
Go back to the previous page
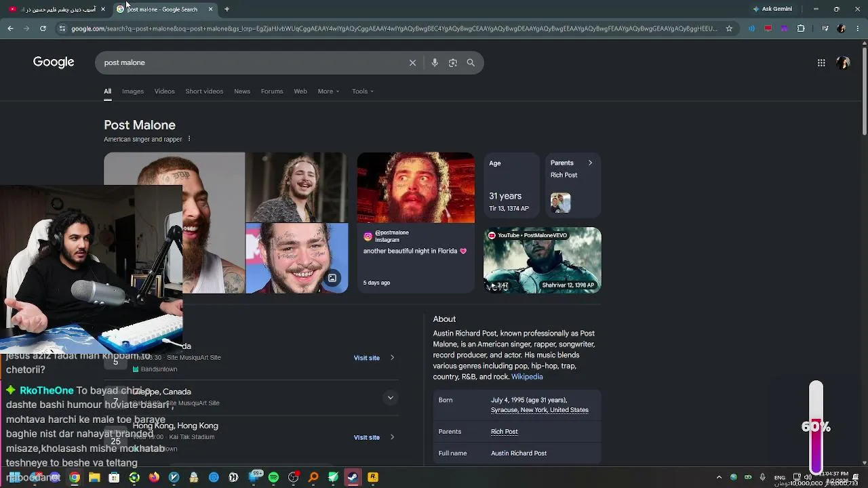coord(10,28)
